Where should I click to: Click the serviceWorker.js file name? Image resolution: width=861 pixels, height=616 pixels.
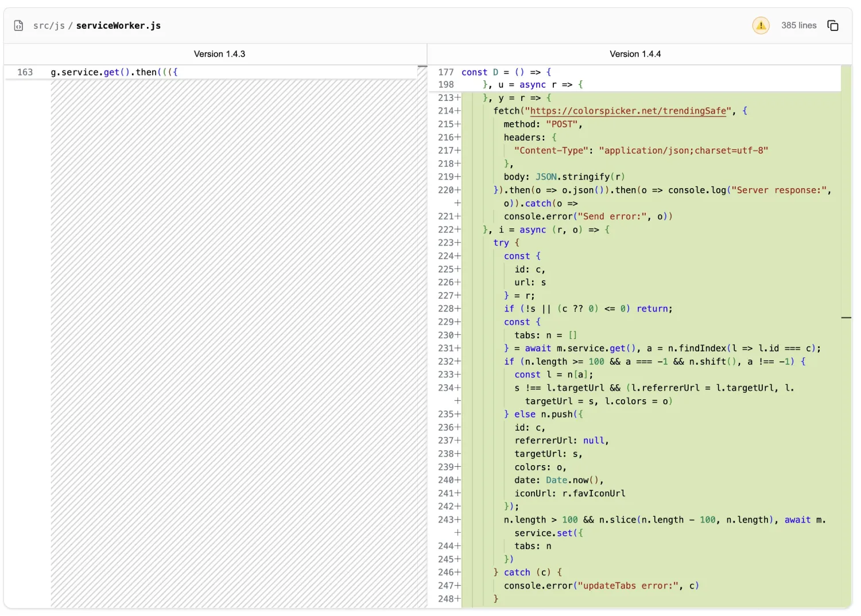point(118,26)
